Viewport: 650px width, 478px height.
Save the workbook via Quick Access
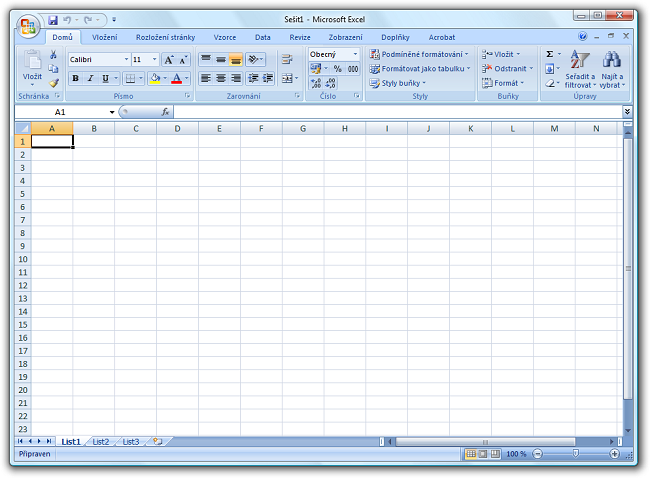click(53, 20)
